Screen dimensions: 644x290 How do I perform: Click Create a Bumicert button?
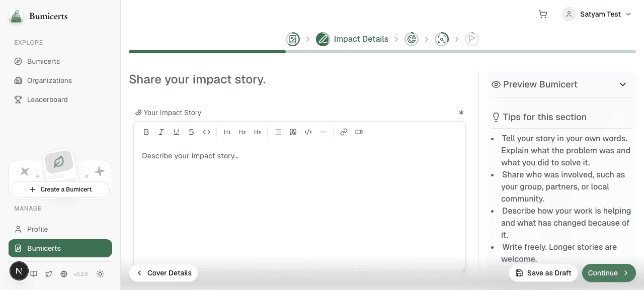coord(60,189)
